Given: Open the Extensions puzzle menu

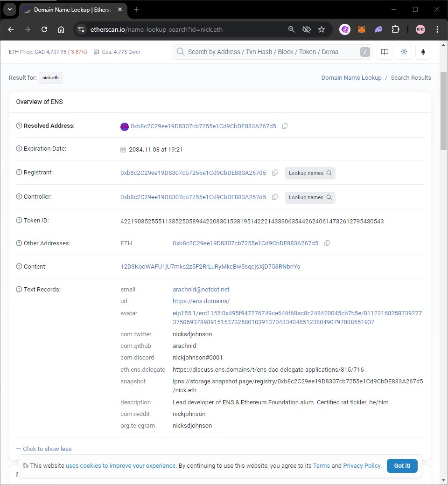Looking at the screenshot, I should click(x=395, y=29).
